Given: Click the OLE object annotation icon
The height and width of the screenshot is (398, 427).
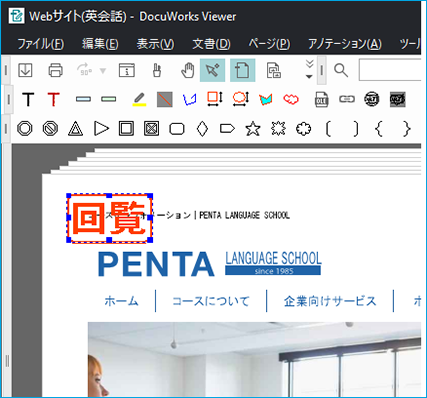Looking at the screenshot, I should (x=321, y=99).
